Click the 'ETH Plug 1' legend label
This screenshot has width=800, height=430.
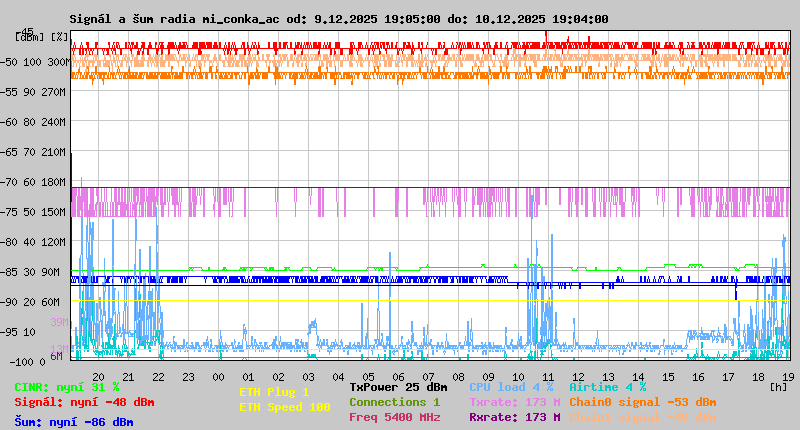[274, 392]
